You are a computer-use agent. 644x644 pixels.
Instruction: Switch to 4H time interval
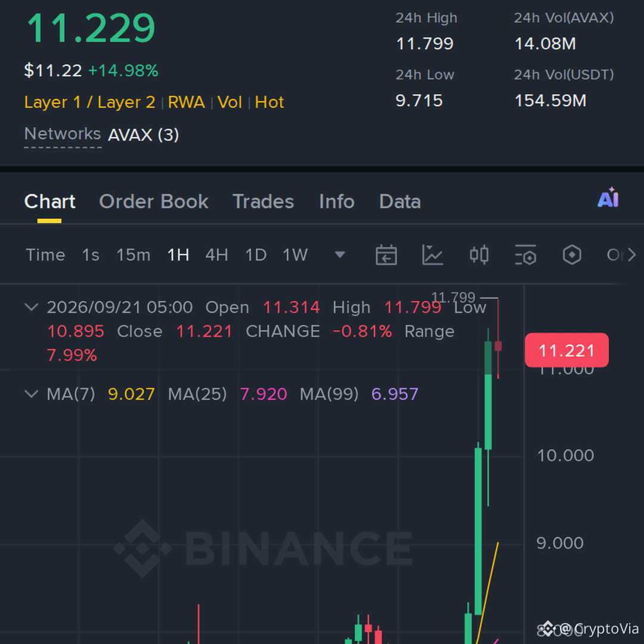pyautogui.click(x=216, y=255)
